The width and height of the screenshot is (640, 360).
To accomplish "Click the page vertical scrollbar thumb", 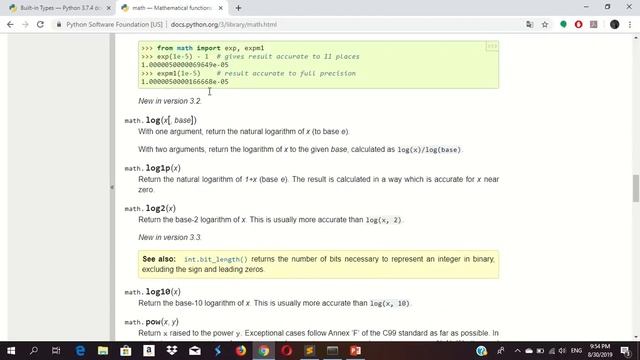I will [x=636, y=188].
